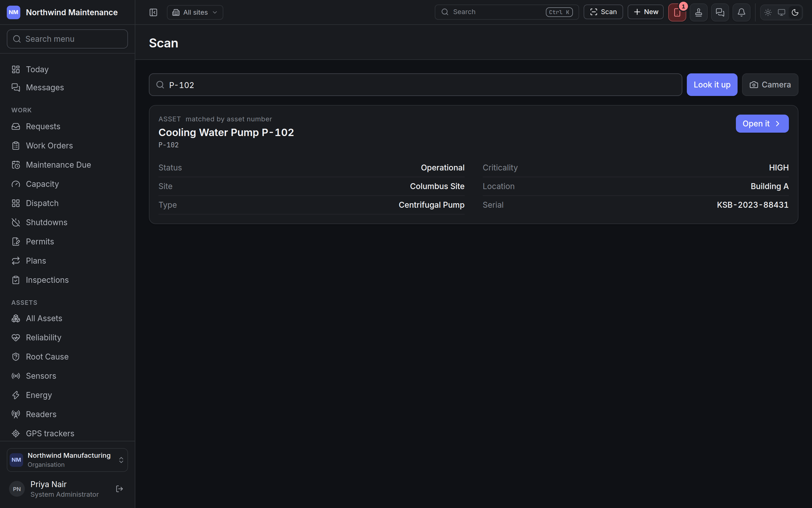Open Permits in sidebar
The width and height of the screenshot is (812, 508).
(x=67, y=241)
